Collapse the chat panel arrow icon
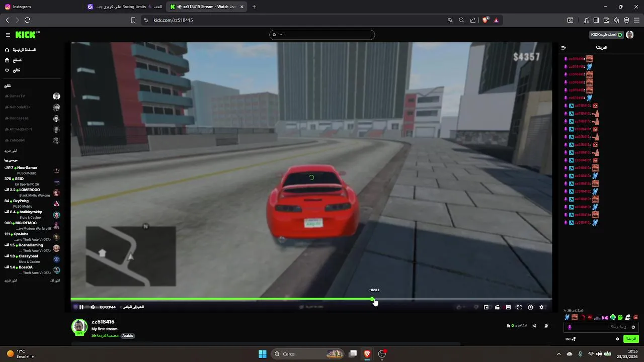Image resolution: width=644 pixels, height=362 pixels. click(563, 48)
